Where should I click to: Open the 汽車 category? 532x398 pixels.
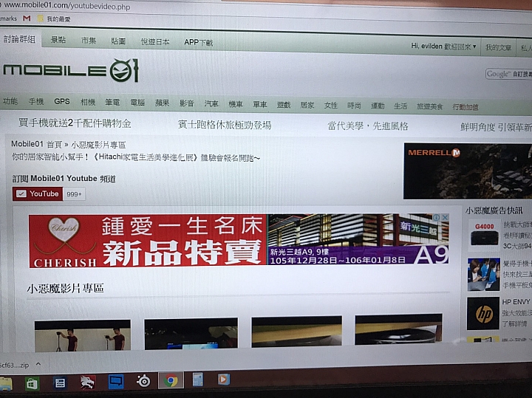pyautogui.click(x=211, y=103)
